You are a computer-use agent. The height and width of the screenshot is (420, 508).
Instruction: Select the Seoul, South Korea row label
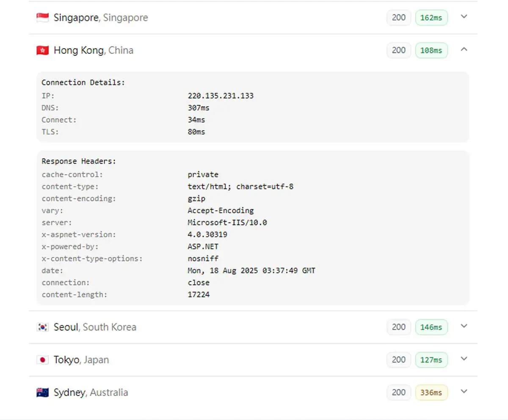95,327
